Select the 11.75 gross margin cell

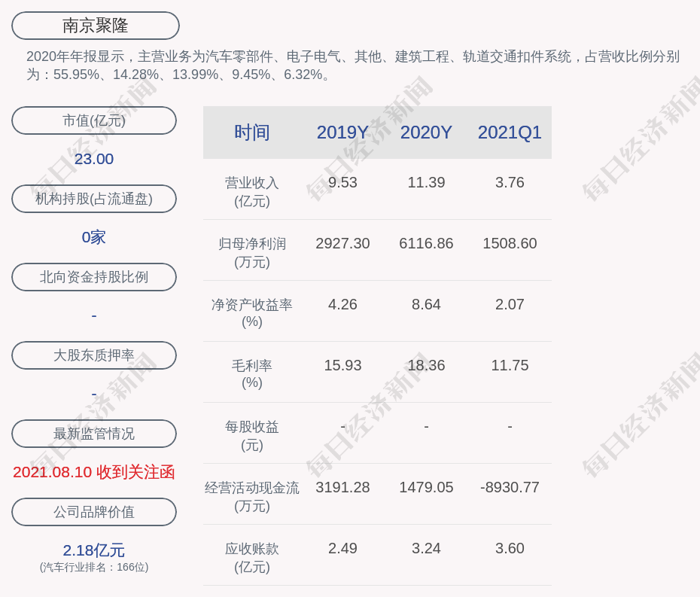[510, 365]
